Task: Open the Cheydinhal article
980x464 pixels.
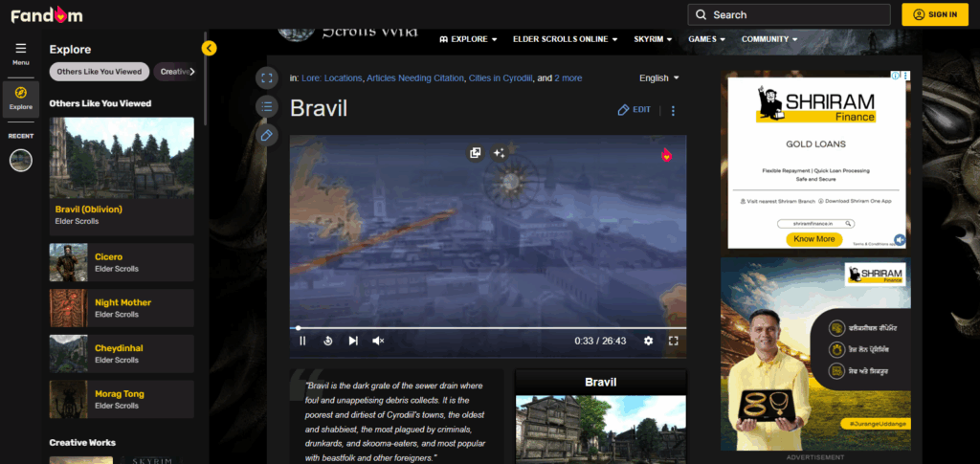Action: pyautogui.click(x=122, y=353)
